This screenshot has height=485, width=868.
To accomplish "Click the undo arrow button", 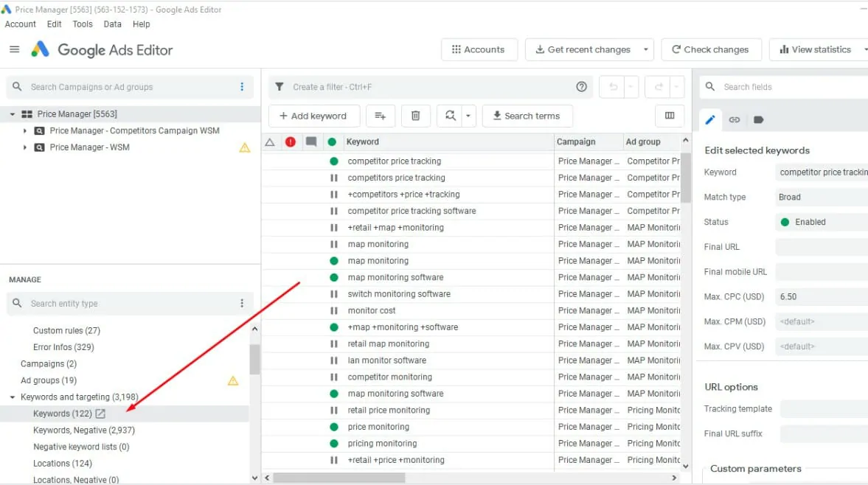I will tap(613, 87).
